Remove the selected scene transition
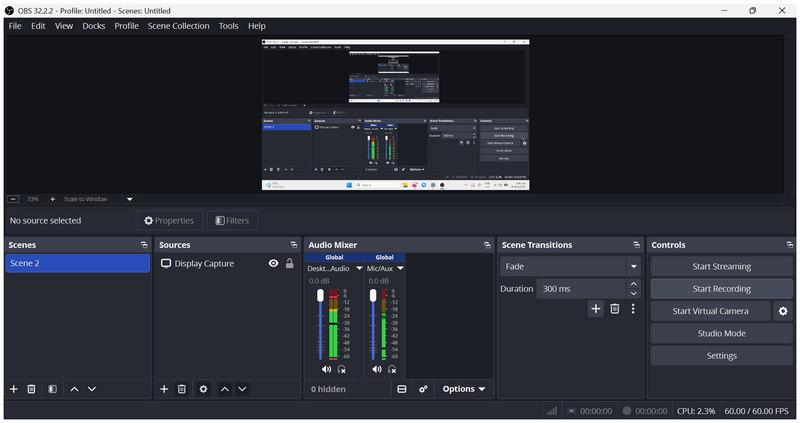The image size is (800, 423). (x=615, y=309)
